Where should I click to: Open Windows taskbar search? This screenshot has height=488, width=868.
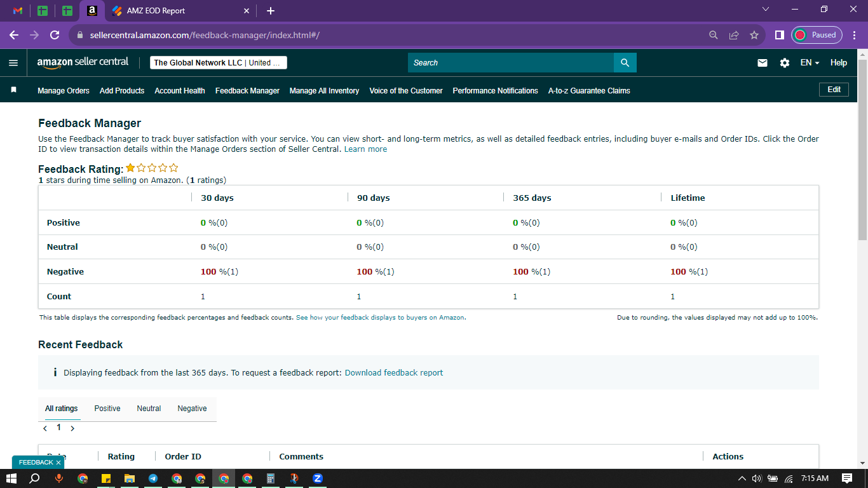(34, 478)
